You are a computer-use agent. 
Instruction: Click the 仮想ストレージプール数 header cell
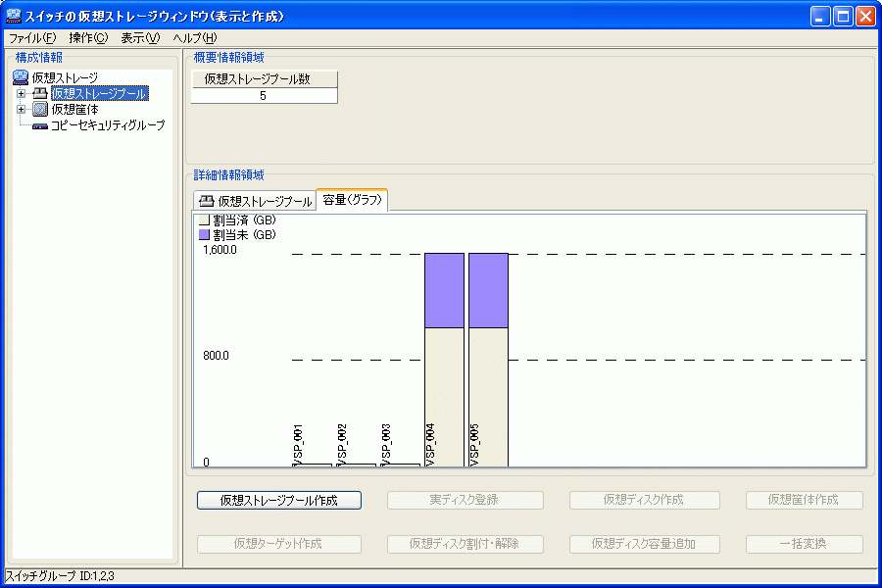[x=265, y=79]
